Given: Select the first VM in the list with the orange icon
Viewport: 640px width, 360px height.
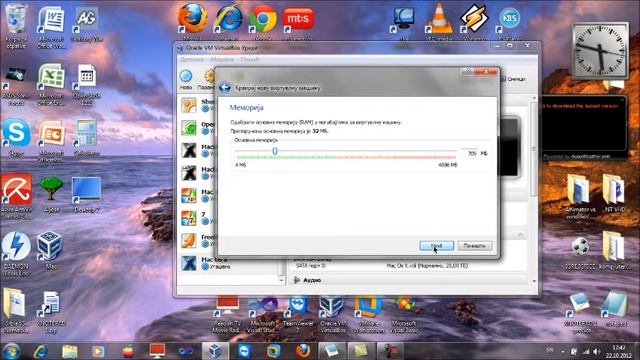Looking at the screenshot, I should pyautogui.click(x=198, y=105).
